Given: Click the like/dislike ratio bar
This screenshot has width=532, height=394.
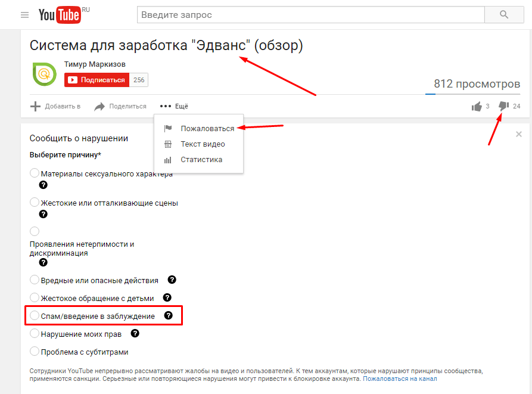Looking at the screenshot, I should (472, 94).
